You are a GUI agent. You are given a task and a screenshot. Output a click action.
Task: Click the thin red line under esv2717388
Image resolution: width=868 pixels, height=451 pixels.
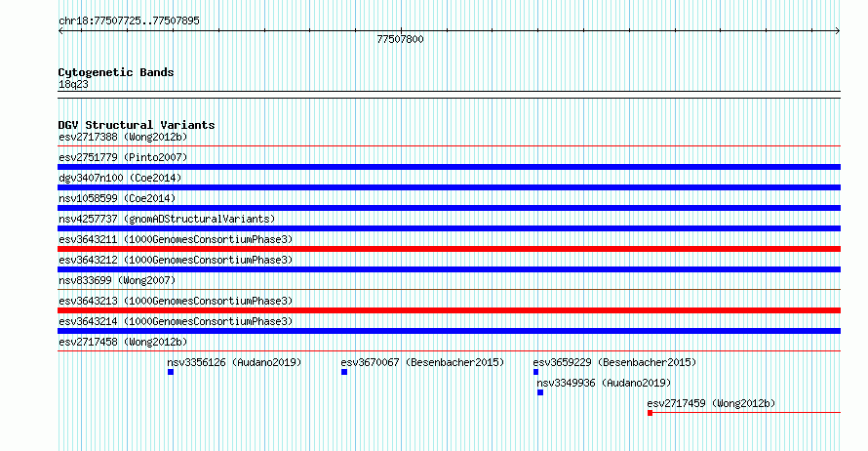(449, 146)
